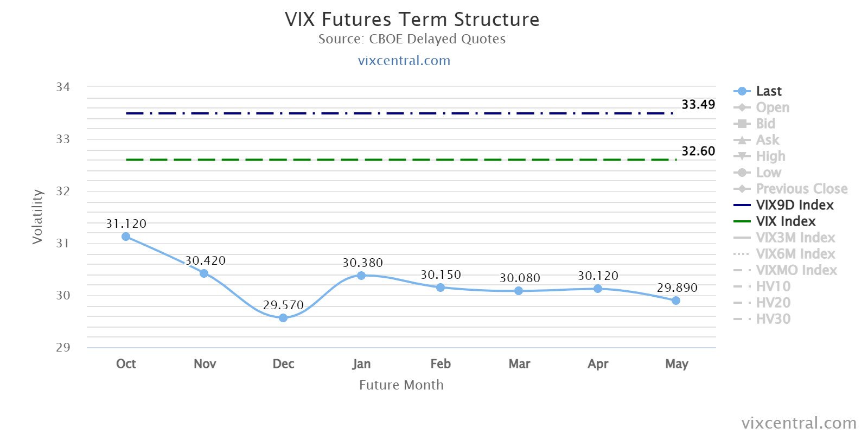Select the May data point at 29.890

676,301
